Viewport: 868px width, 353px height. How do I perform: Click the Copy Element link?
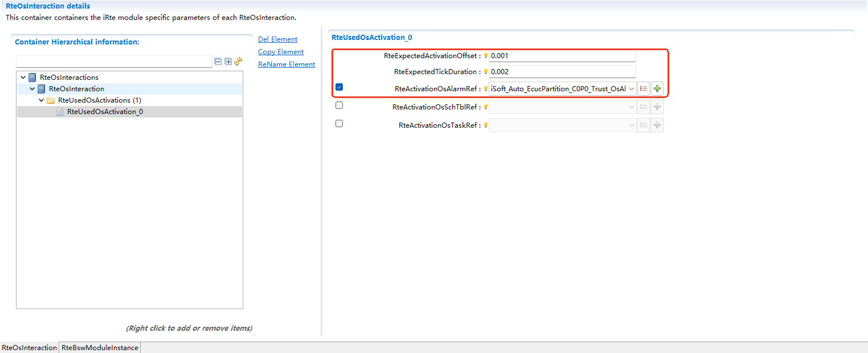tap(280, 52)
